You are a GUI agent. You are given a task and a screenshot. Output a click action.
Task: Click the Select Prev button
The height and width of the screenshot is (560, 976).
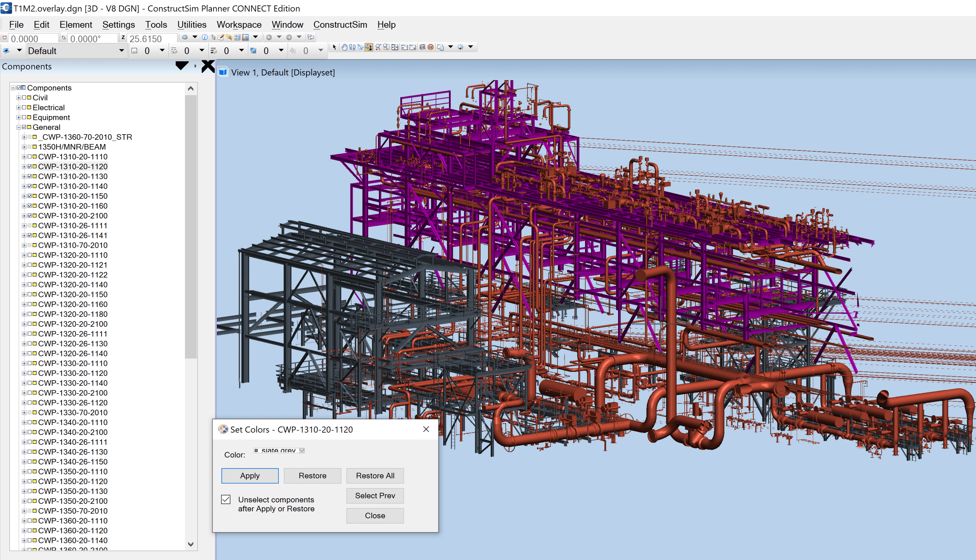tap(375, 495)
